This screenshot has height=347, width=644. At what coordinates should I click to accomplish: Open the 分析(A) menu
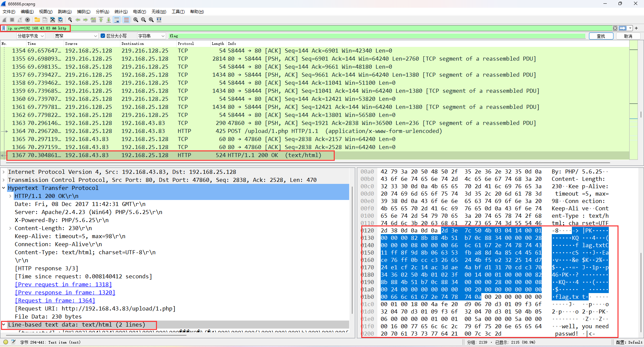pyautogui.click(x=102, y=12)
